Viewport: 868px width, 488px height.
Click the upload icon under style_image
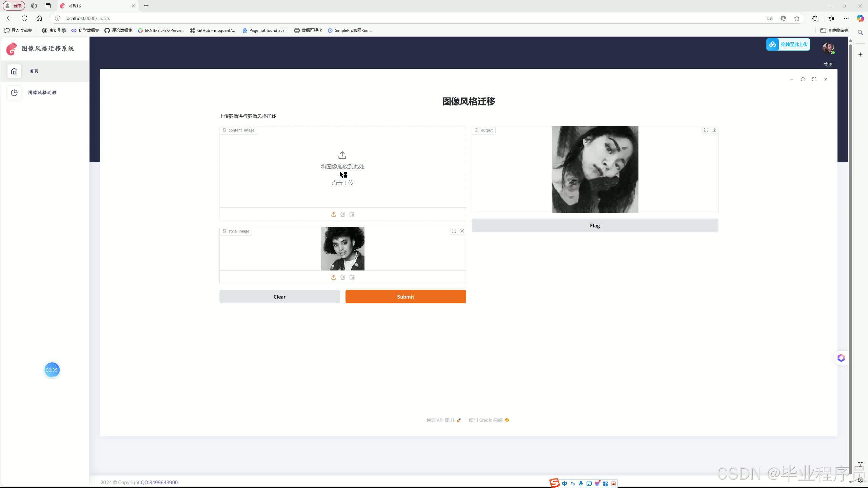click(334, 277)
